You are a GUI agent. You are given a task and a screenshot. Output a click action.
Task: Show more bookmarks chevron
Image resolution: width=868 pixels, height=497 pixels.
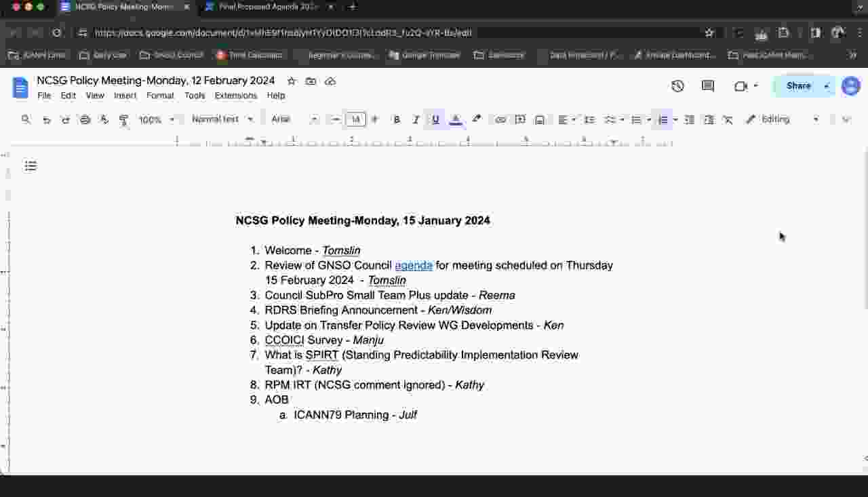[x=852, y=55]
